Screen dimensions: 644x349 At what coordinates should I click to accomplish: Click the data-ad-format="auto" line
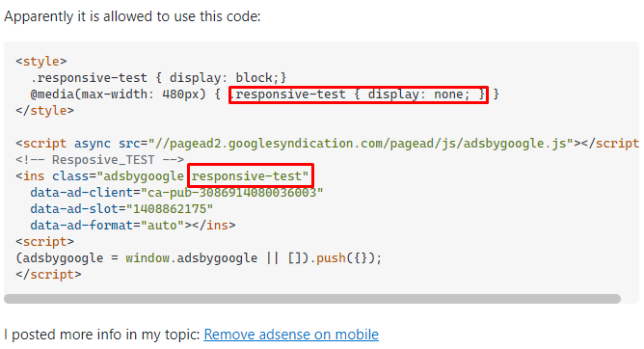click(x=133, y=226)
